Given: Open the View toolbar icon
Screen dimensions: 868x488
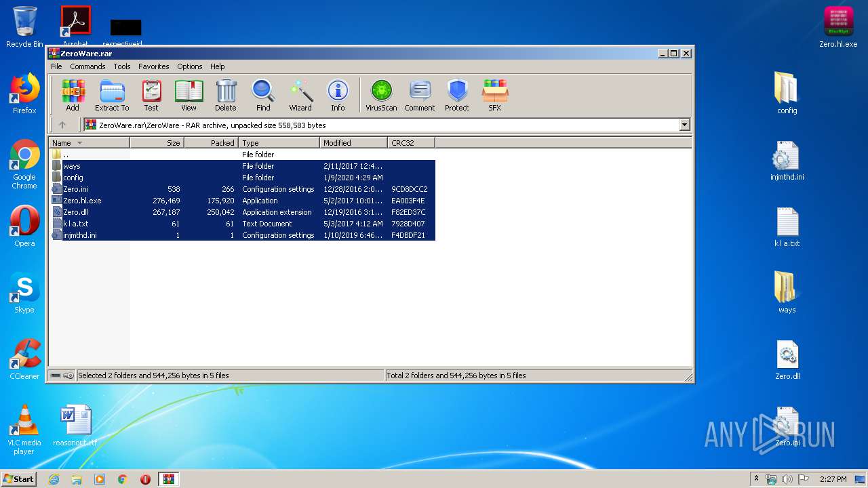Looking at the screenshot, I should pos(189,95).
